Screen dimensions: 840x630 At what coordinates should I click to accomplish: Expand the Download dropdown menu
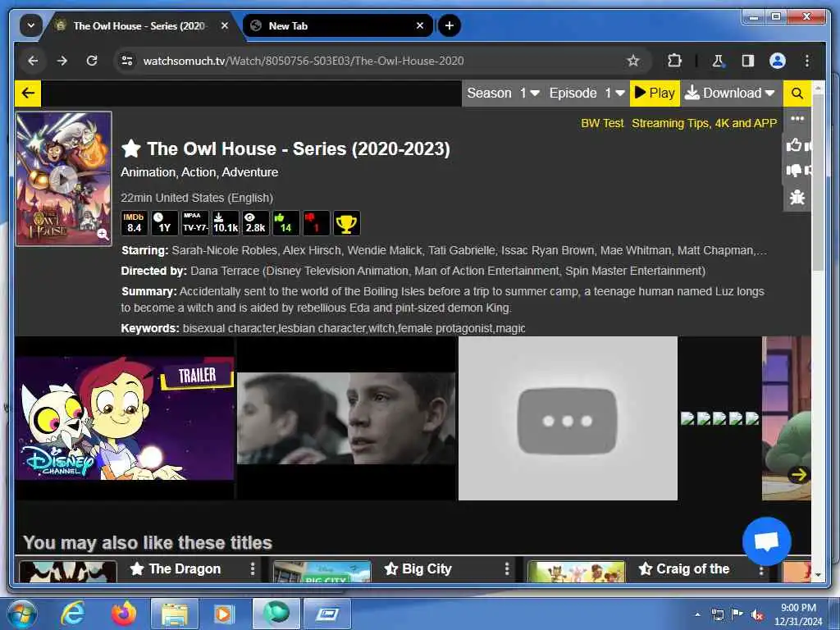(731, 94)
